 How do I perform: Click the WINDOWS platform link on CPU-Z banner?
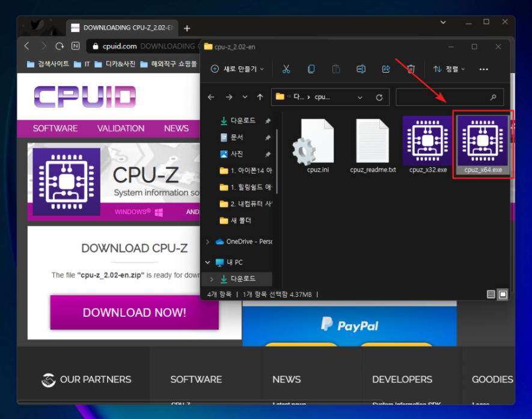click(x=138, y=212)
